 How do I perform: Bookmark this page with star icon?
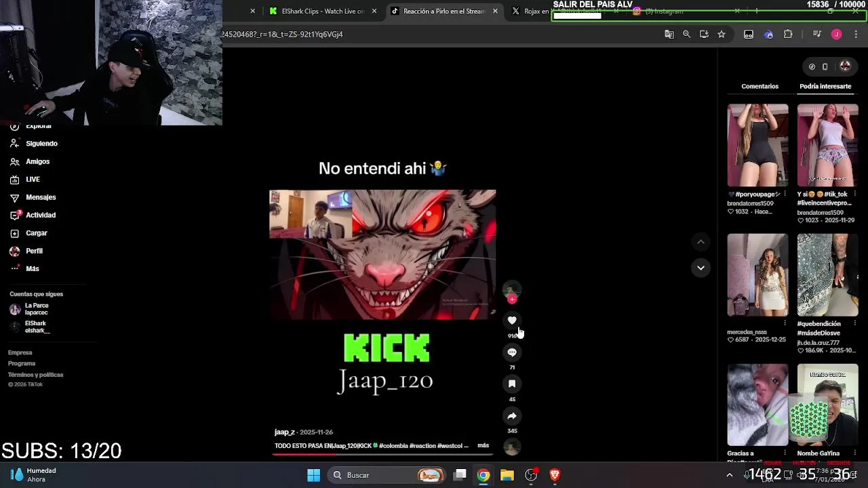pyautogui.click(x=722, y=34)
